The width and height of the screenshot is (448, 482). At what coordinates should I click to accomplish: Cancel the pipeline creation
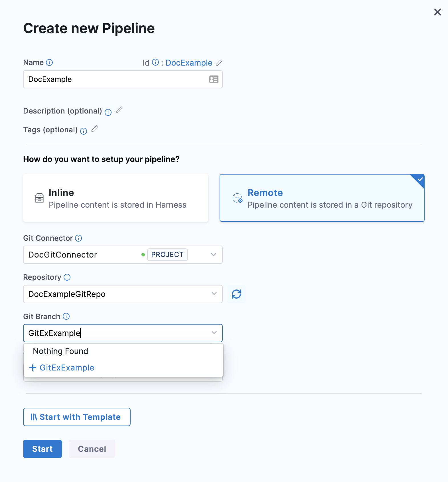[x=92, y=449]
